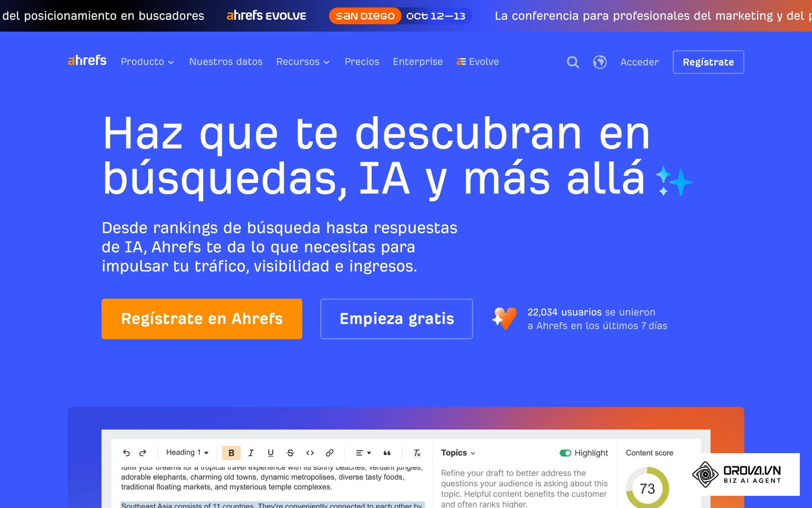The width and height of the screenshot is (812, 508).
Task: Click the orange heart icon
Action: pyautogui.click(x=505, y=319)
